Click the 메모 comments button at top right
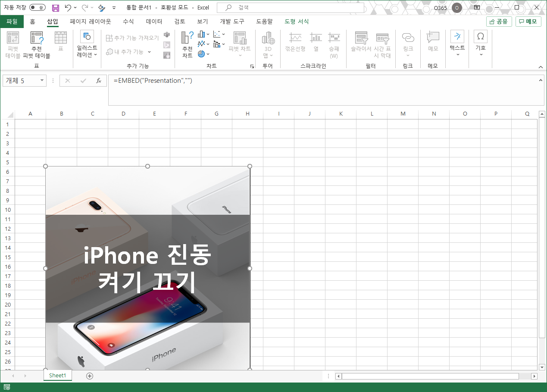This screenshot has height=392, width=547. coord(528,22)
